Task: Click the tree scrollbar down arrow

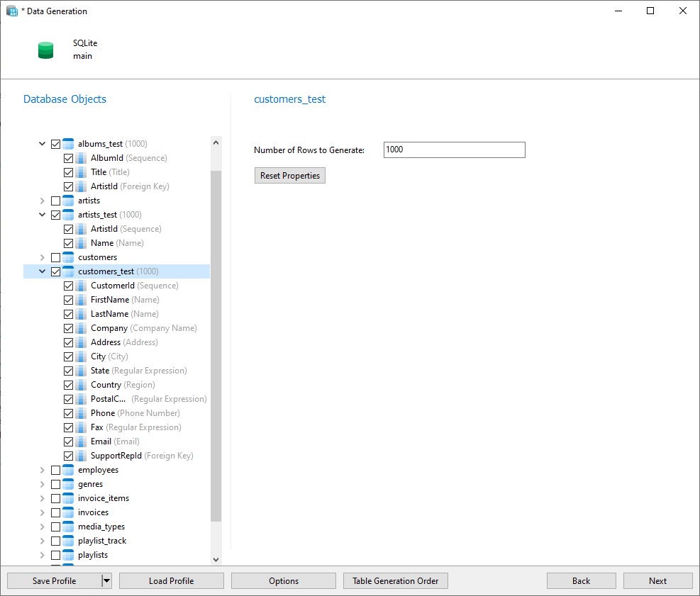Action: point(216,559)
